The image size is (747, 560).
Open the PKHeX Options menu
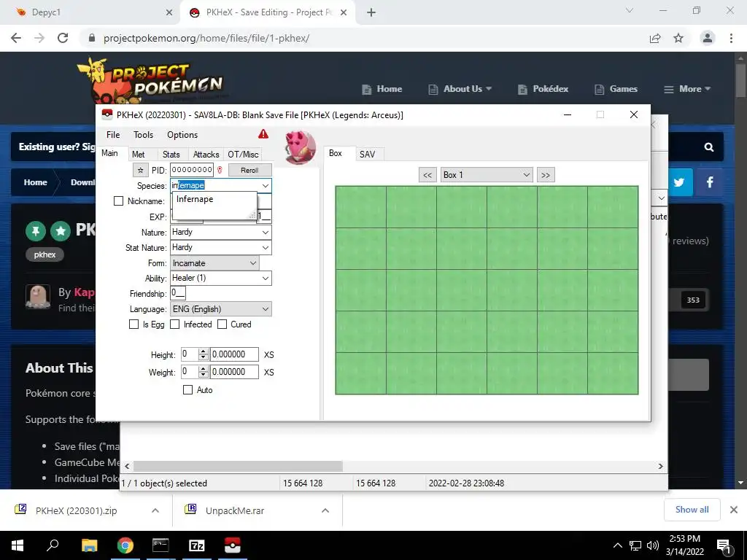(182, 135)
